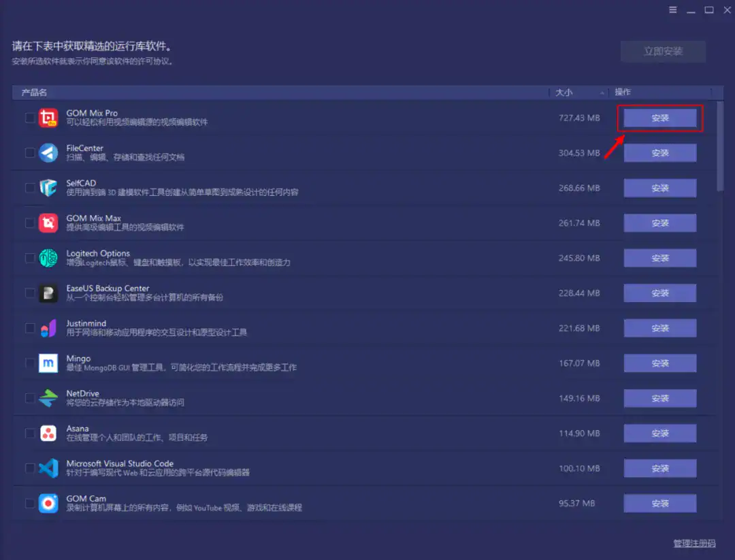Click the GOM Cam app icon
The width and height of the screenshot is (735, 560).
48,504
